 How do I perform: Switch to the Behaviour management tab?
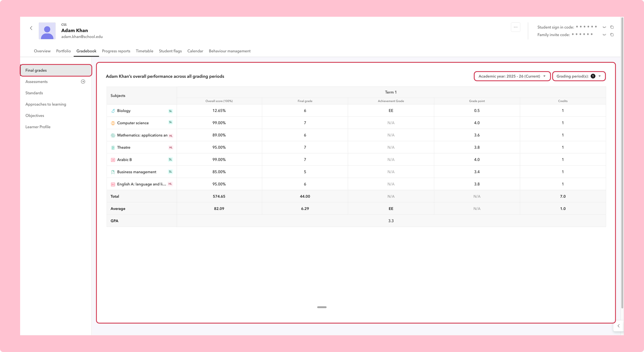[x=230, y=51]
